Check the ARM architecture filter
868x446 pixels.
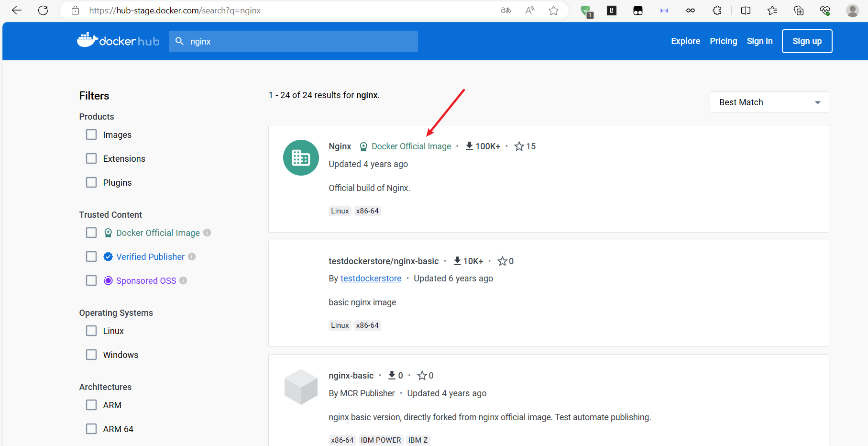point(91,405)
